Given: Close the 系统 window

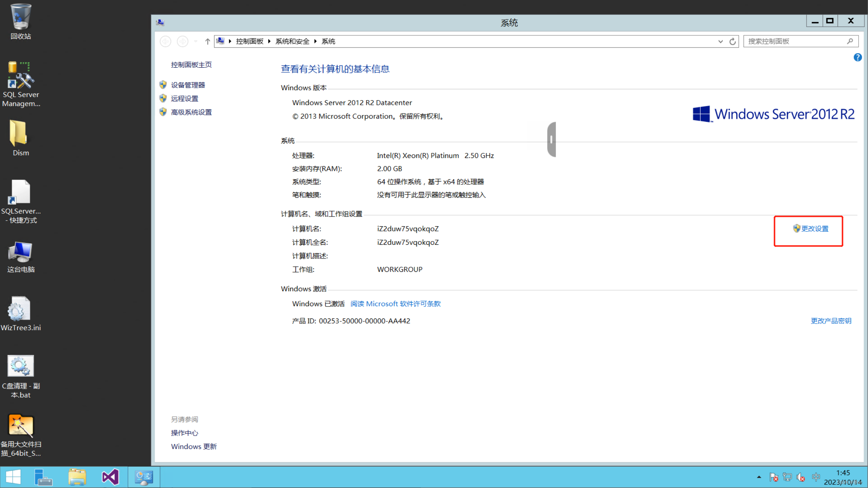Looking at the screenshot, I should [851, 21].
